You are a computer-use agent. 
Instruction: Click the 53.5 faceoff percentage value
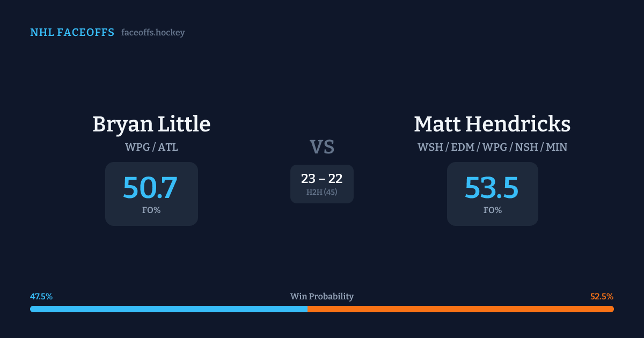coord(492,188)
